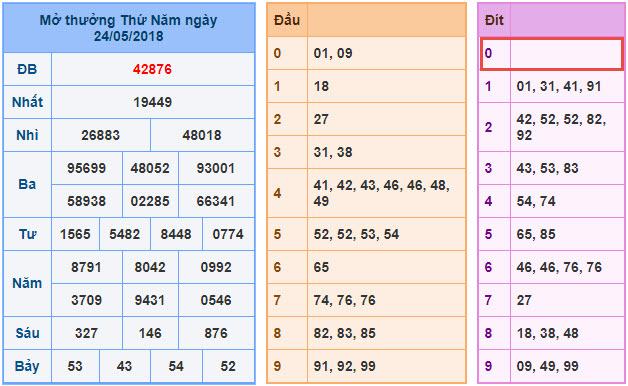This screenshot has width=628, height=386.
Task: Click the Bảy prize row label
Action: pos(27,366)
